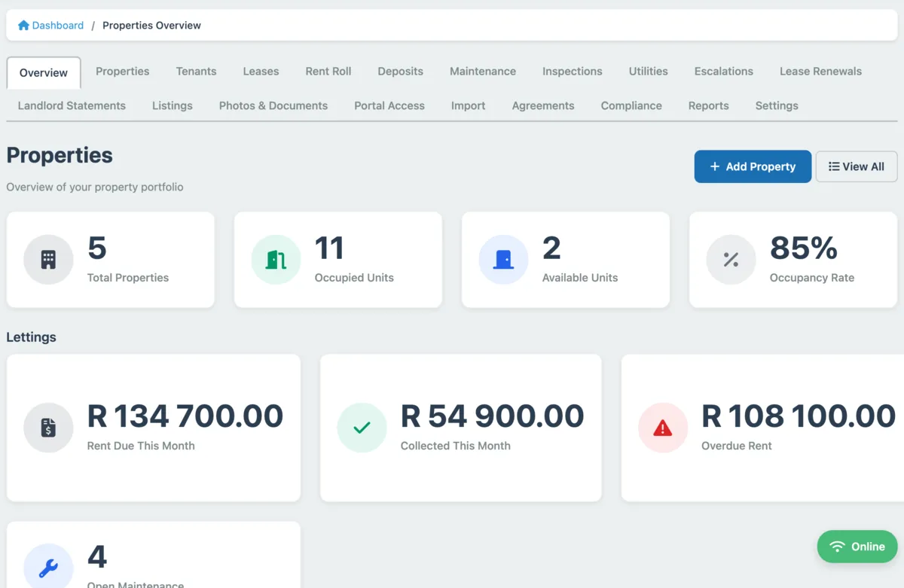Image resolution: width=904 pixels, height=588 pixels.
Task: Open the Reports tab
Action: (709, 106)
